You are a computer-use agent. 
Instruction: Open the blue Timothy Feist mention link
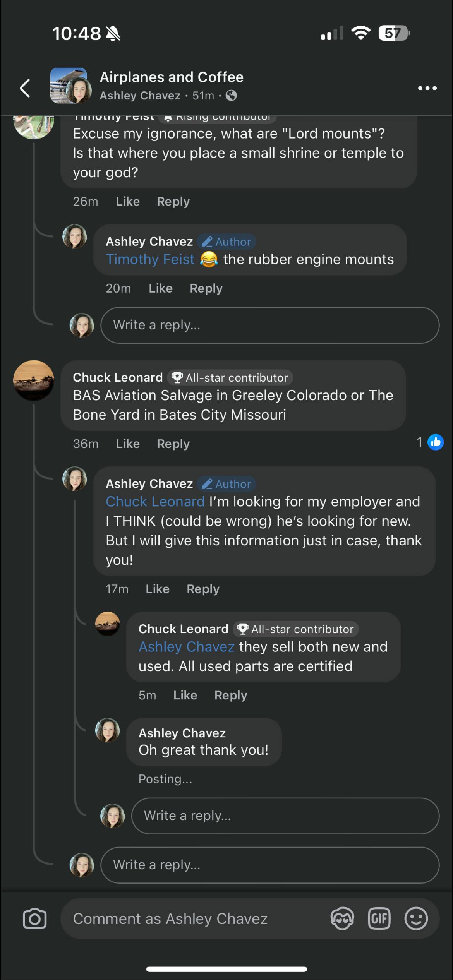click(x=150, y=259)
